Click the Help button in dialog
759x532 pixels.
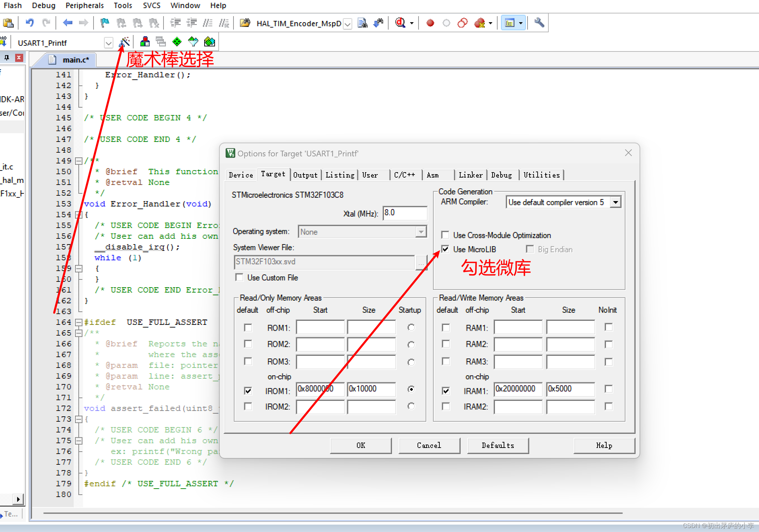604,445
